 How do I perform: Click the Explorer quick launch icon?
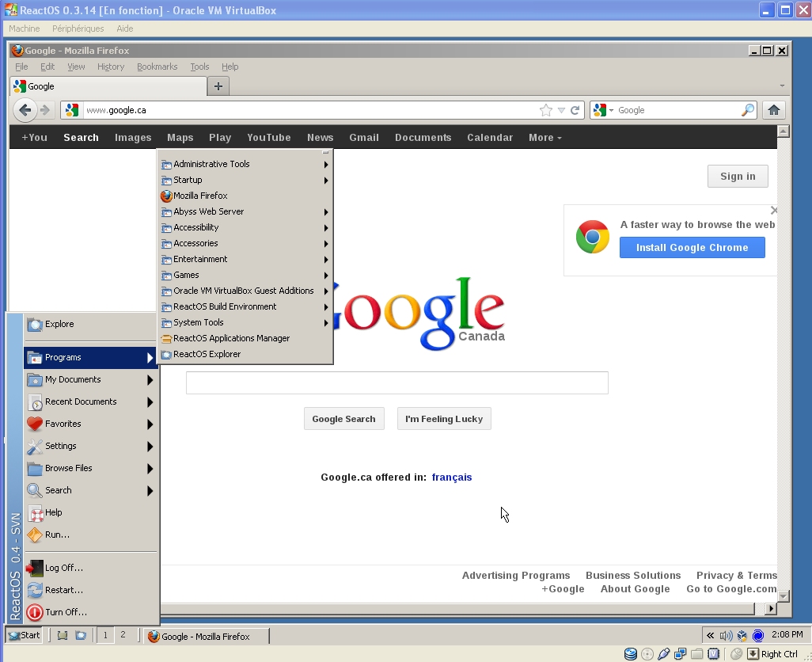point(81,635)
